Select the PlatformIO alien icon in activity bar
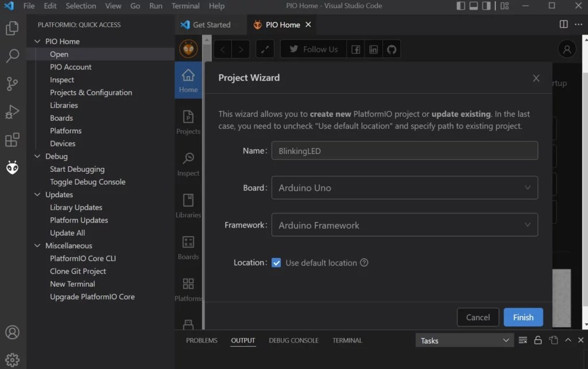 [x=12, y=167]
